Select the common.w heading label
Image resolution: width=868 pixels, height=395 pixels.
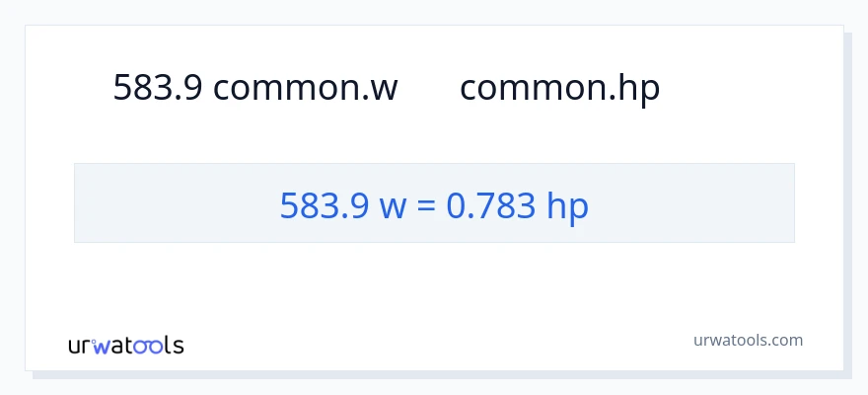305,88
